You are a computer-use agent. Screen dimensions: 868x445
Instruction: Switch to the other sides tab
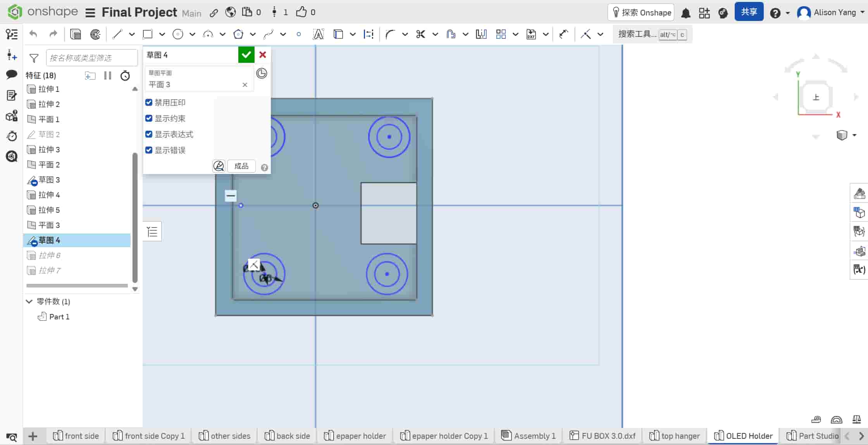pos(225,436)
